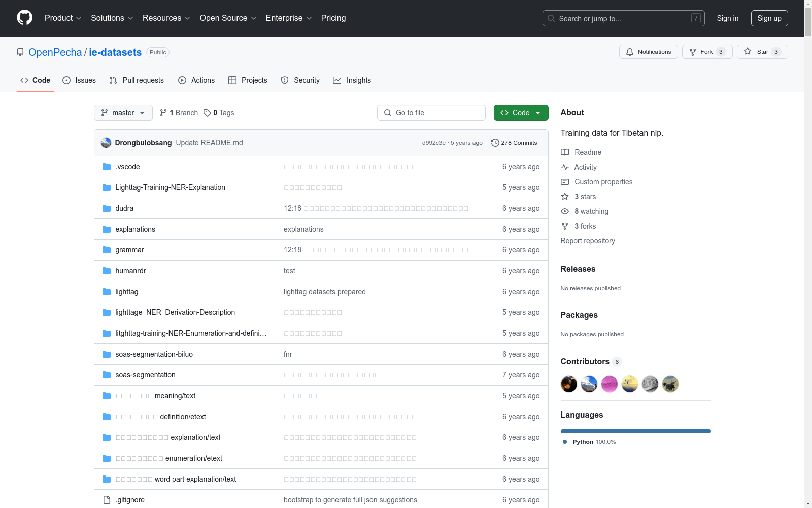Click the Python language bar
Viewport: 812px width, 508px height.
click(636, 431)
